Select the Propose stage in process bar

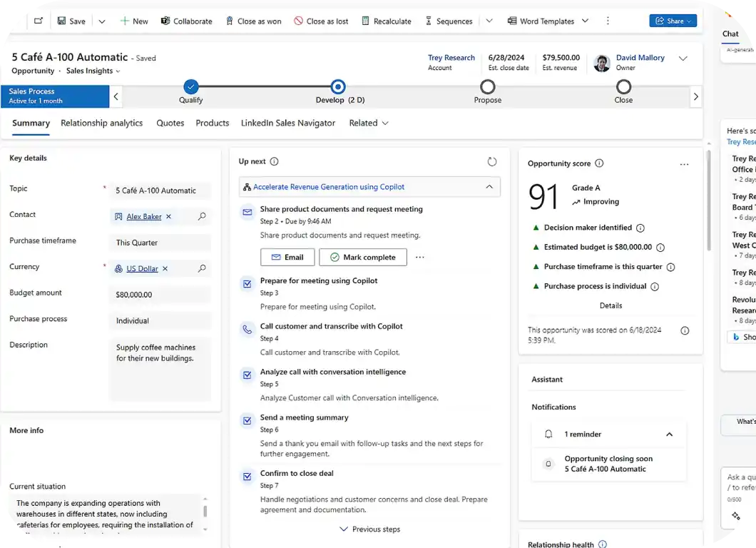[x=487, y=87]
